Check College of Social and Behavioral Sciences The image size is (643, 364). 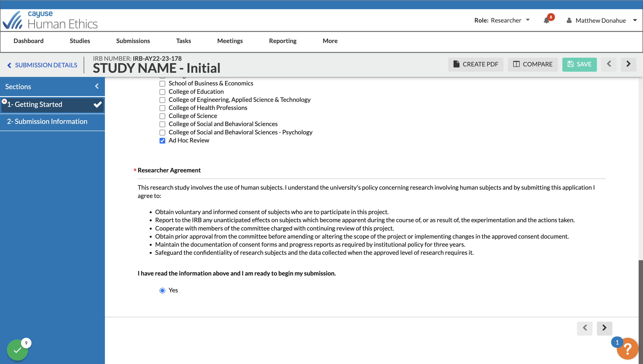coord(162,124)
